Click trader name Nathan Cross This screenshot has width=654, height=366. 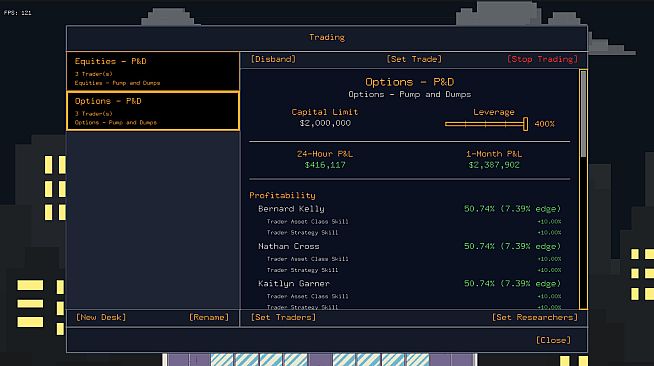(x=289, y=246)
